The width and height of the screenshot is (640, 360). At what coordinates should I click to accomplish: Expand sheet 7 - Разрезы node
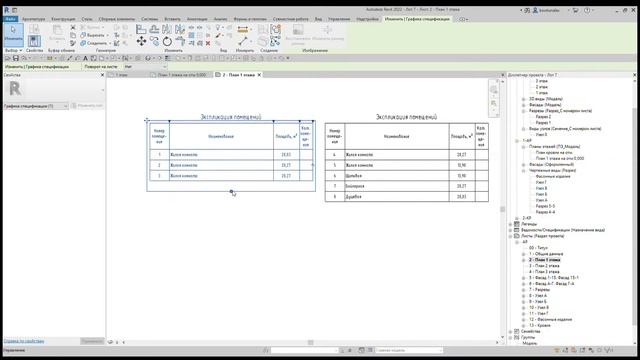(x=524, y=290)
